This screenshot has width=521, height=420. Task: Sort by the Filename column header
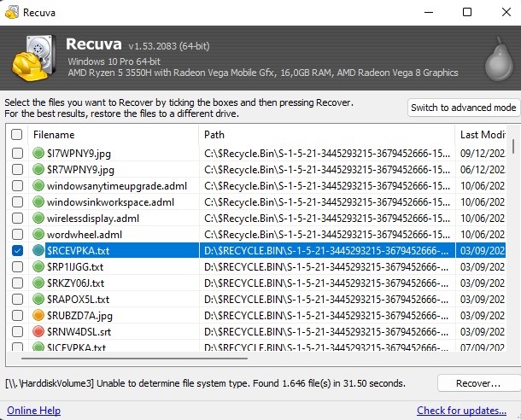(x=114, y=135)
